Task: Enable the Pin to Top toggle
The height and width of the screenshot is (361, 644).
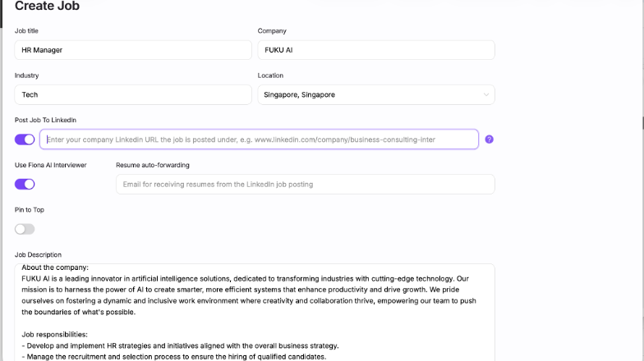Action: coord(25,229)
